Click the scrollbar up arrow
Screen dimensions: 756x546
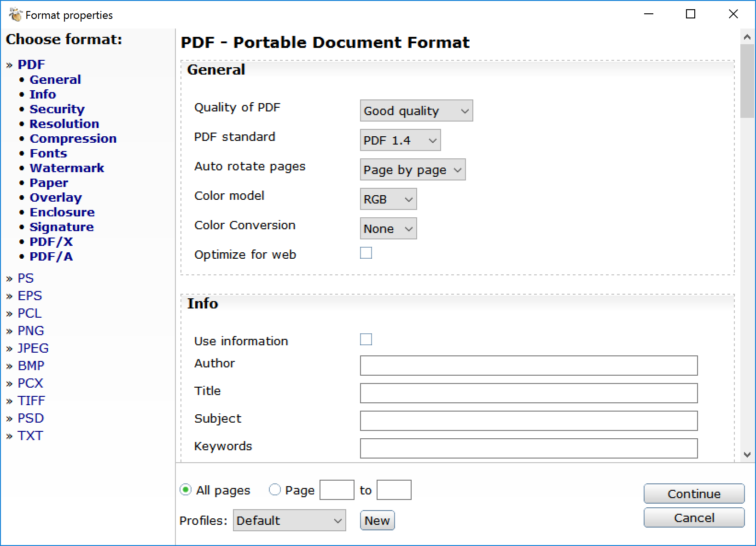coord(747,37)
